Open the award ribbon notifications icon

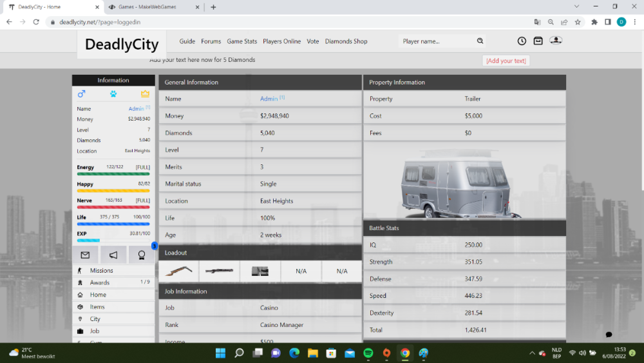[x=141, y=255]
